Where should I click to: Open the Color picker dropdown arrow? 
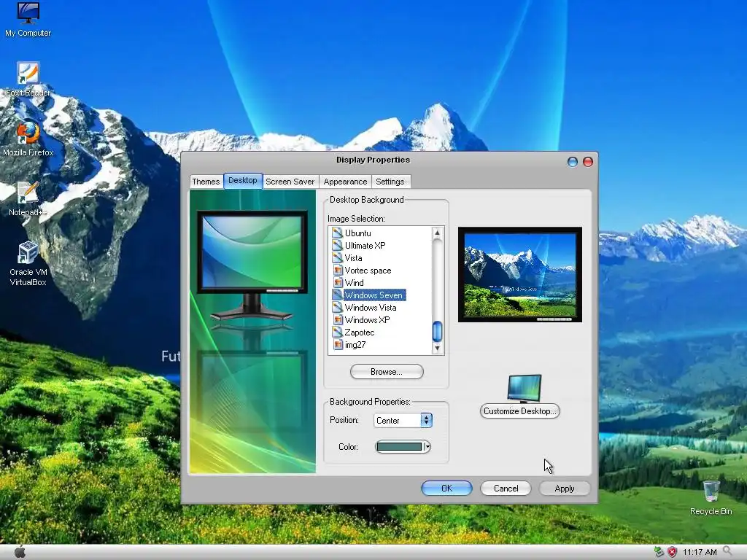tap(427, 447)
